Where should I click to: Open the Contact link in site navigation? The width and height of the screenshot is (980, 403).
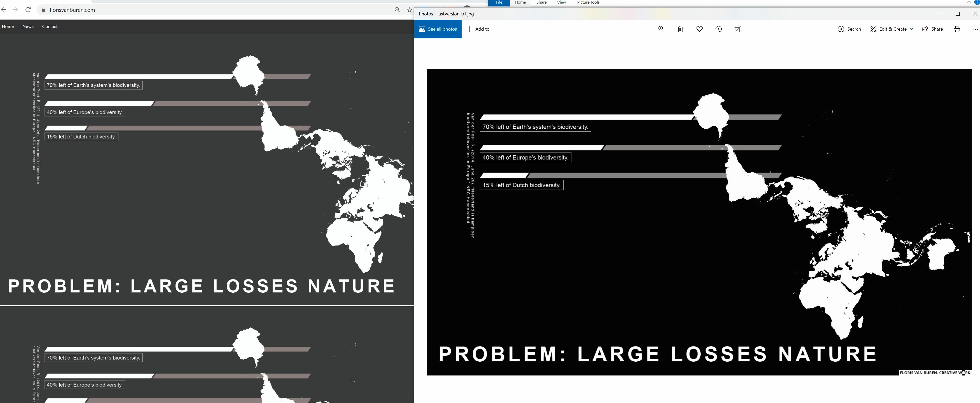[x=50, y=26]
